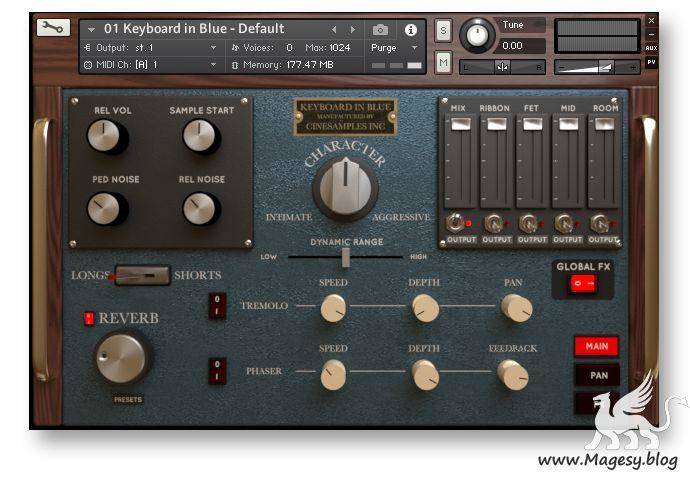Switch to the MAIN page tab
690x478 pixels.
[596, 346]
